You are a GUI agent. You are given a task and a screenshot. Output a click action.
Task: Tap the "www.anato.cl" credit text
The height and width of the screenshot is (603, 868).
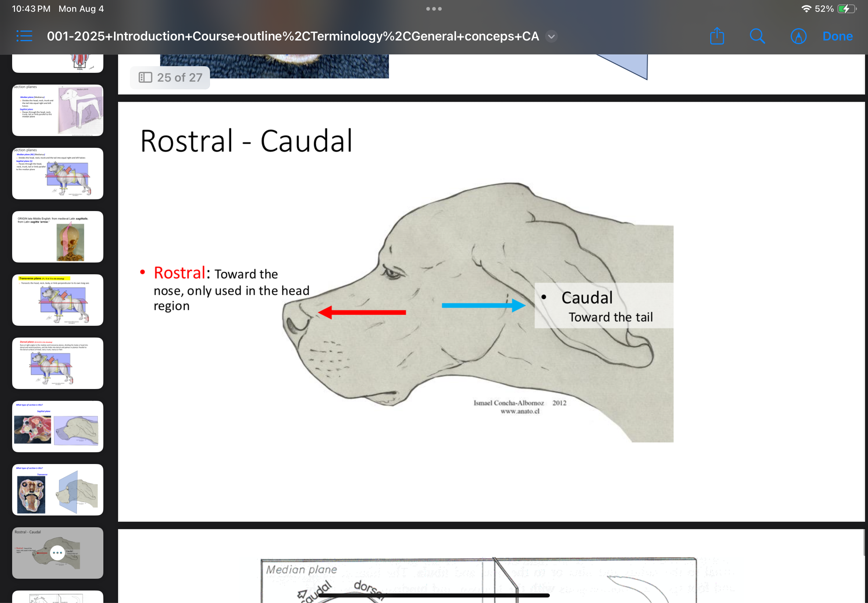tap(520, 411)
